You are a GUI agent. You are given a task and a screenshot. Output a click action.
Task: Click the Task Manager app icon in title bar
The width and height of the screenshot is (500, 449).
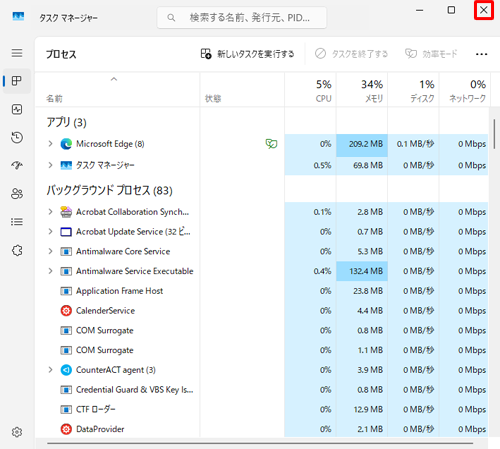click(x=18, y=16)
